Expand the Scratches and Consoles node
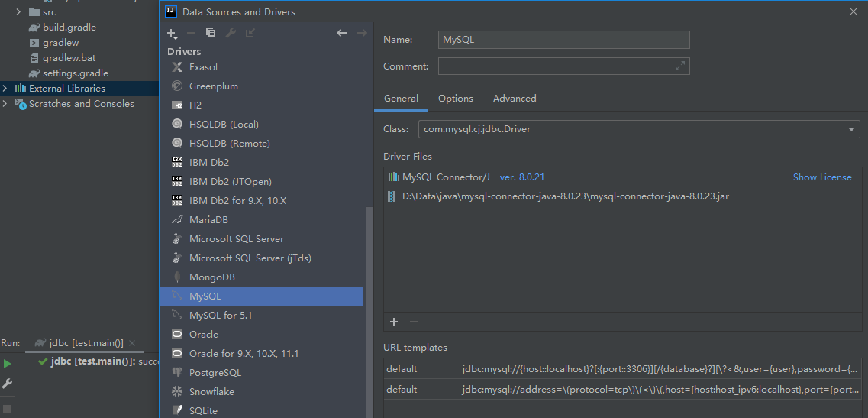The image size is (868, 418). point(5,104)
